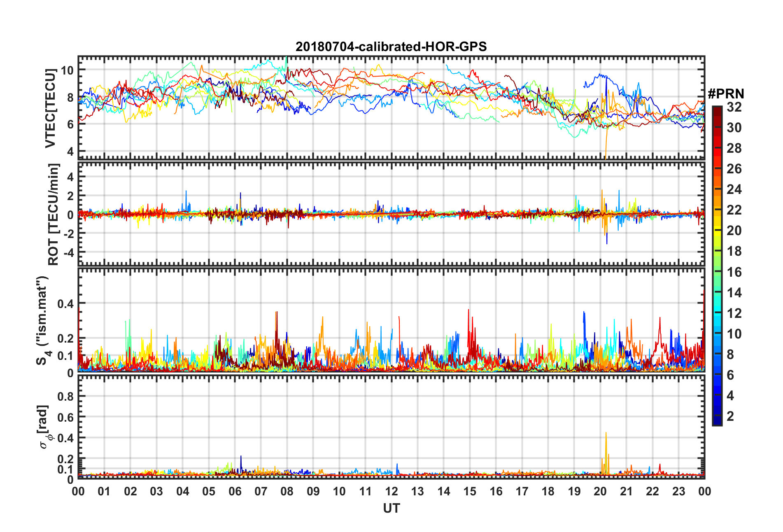Click the 0.4 tick label on the S4 axis
Image resolution: width=783 pixels, height=532 pixels.
click(66, 304)
